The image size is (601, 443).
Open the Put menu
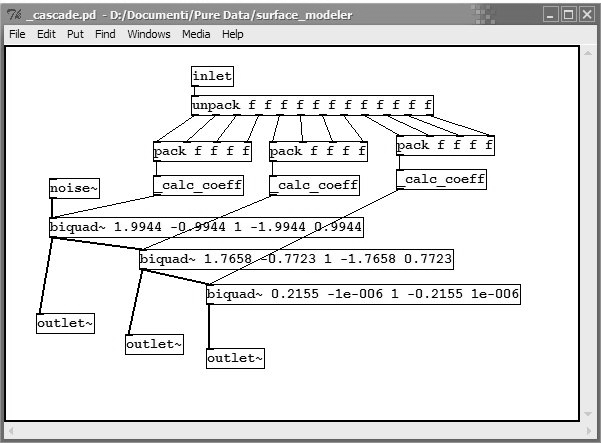pyautogui.click(x=75, y=34)
